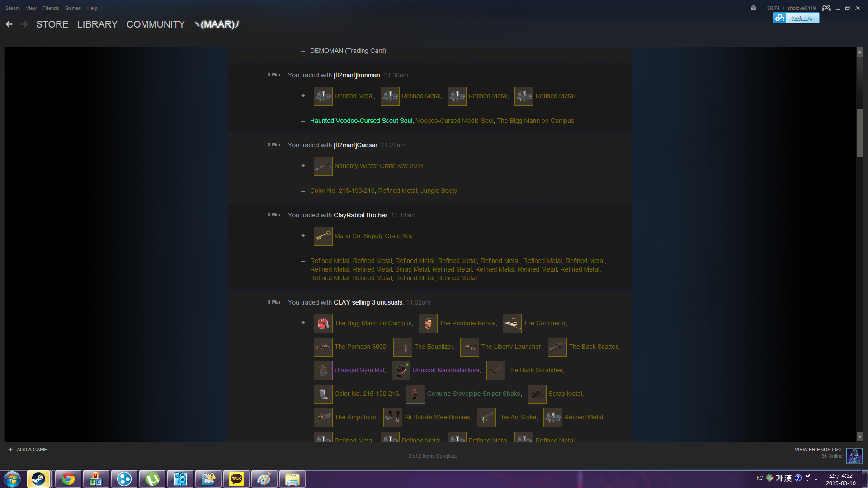Click the Mann Co. Supply Crate Key icon
The height and width of the screenshot is (488, 868).
[x=323, y=236]
